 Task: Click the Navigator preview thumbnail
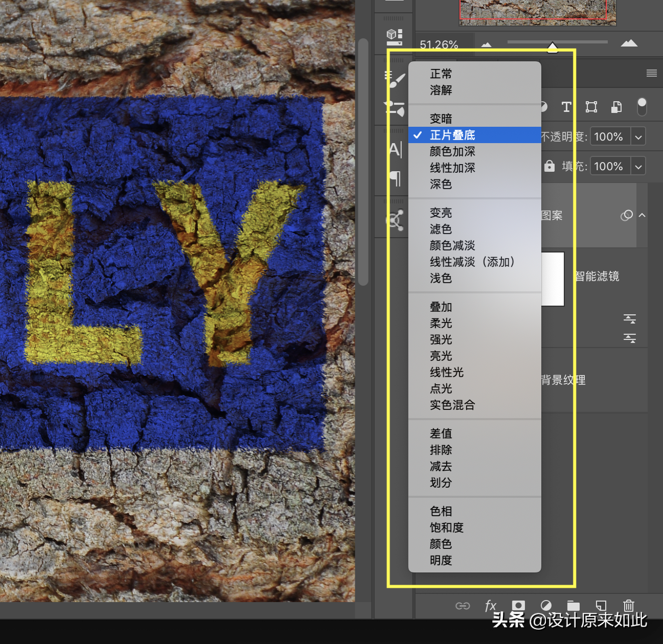coord(538,12)
